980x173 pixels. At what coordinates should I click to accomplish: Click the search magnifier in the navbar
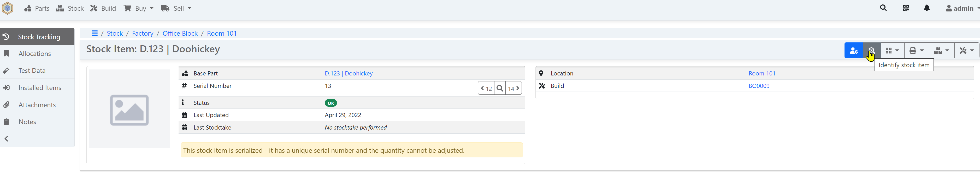[883, 8]
